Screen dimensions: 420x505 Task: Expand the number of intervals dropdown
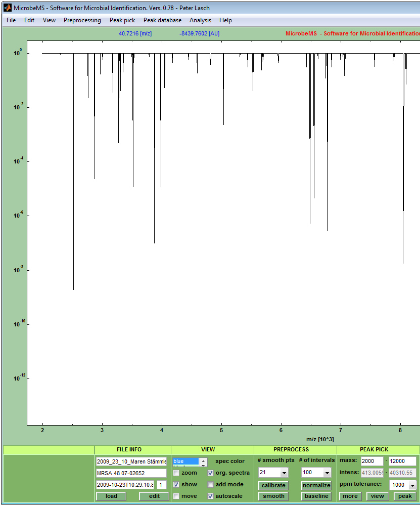326,473
